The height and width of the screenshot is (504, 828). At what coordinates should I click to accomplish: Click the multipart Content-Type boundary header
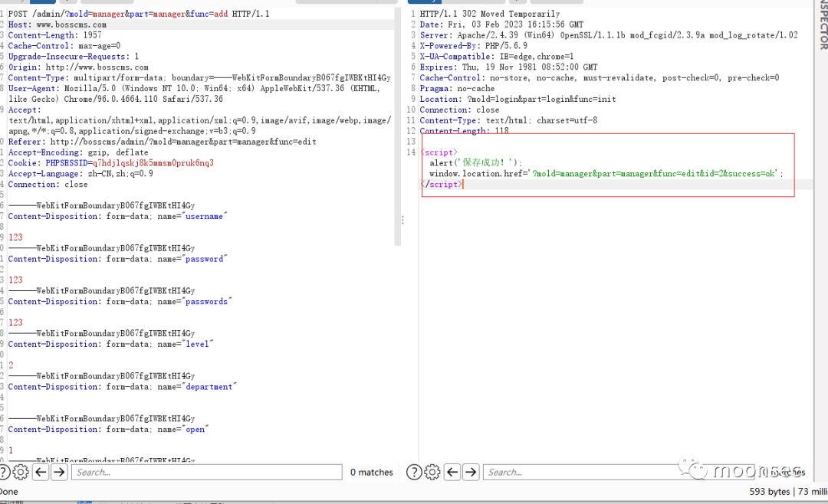199,77
